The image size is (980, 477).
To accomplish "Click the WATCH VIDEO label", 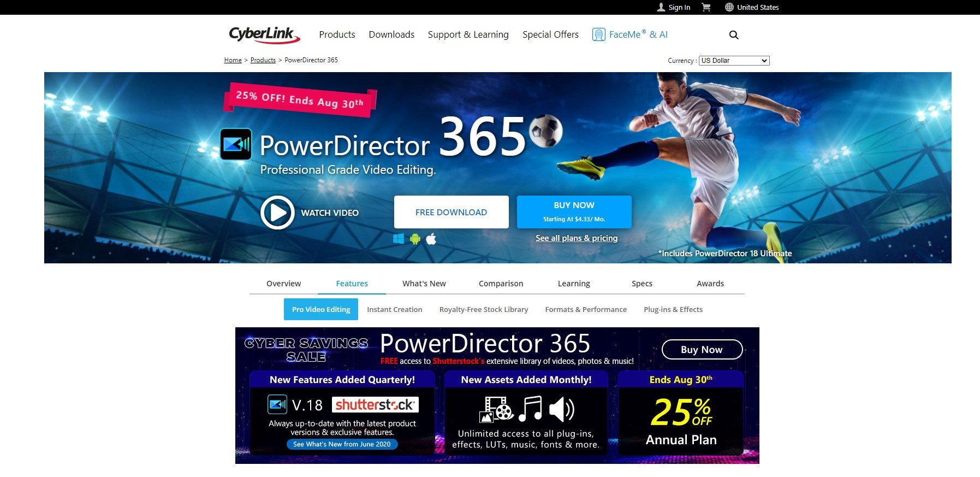I will click(x=330, y=213).
